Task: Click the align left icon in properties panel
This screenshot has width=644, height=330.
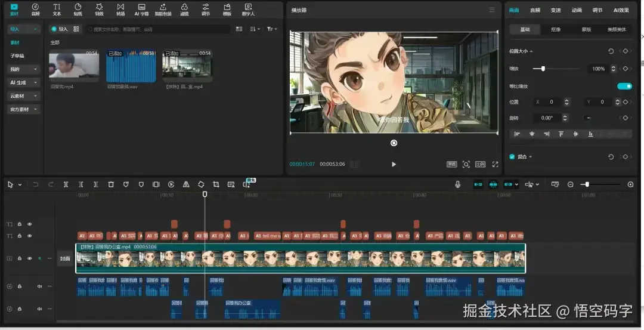Action: [x=517, y=134]
